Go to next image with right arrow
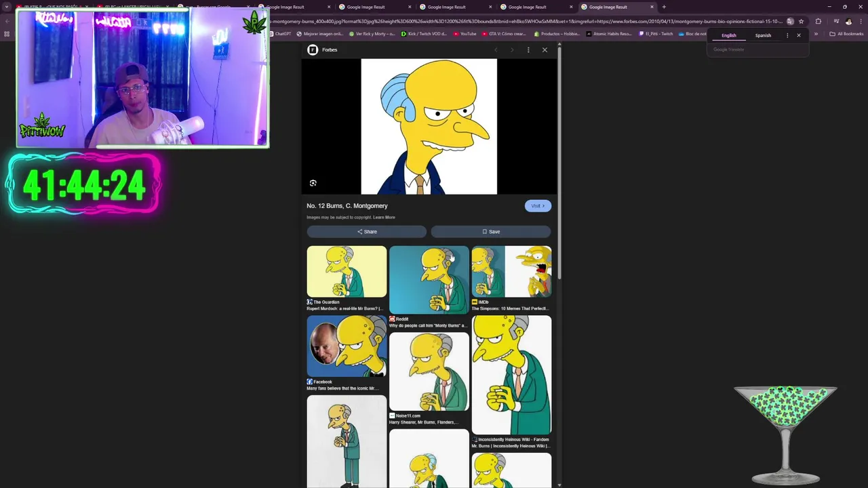868x488 pixels. pyautogui.click(x=512, y=49)
